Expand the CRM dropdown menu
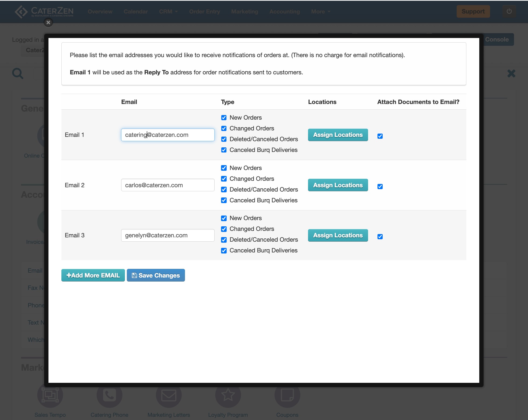Viewport: 528px width, 420px height. pyautogui.click(x=168, y=12)
